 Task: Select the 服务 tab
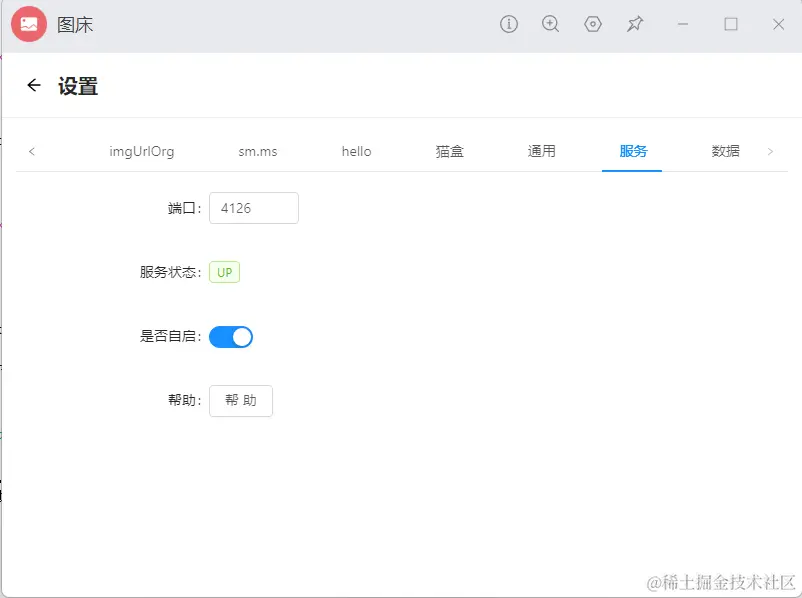click(x=633, y=151)
